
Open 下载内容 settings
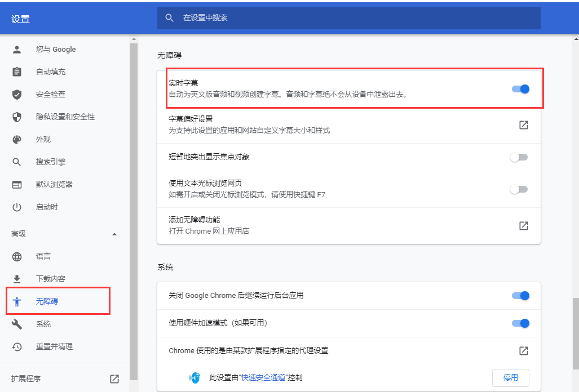click(51, 279)
